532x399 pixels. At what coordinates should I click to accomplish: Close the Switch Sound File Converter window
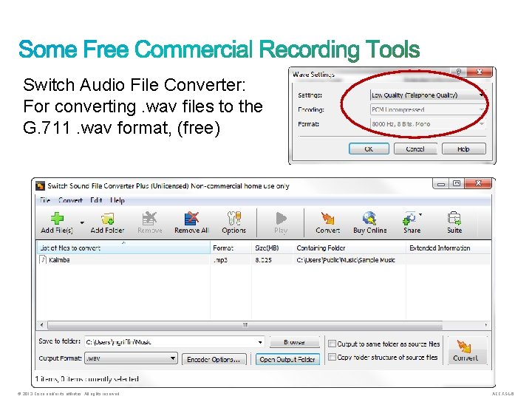point(478,184)
